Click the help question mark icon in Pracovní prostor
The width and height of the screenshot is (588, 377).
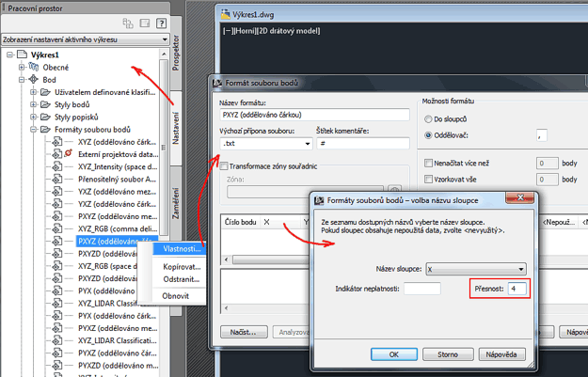point(162,23)
